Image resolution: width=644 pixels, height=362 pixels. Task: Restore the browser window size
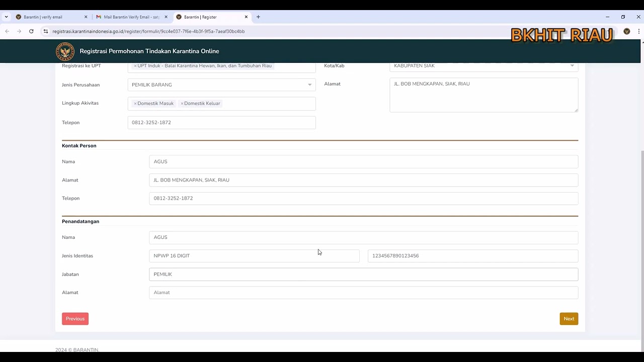click(623, 17)
